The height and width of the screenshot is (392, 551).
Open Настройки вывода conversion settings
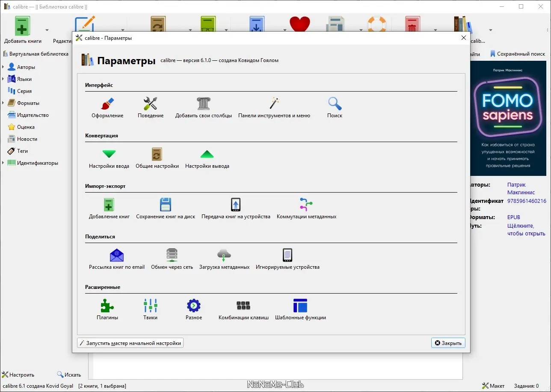[x=207, y=158]
